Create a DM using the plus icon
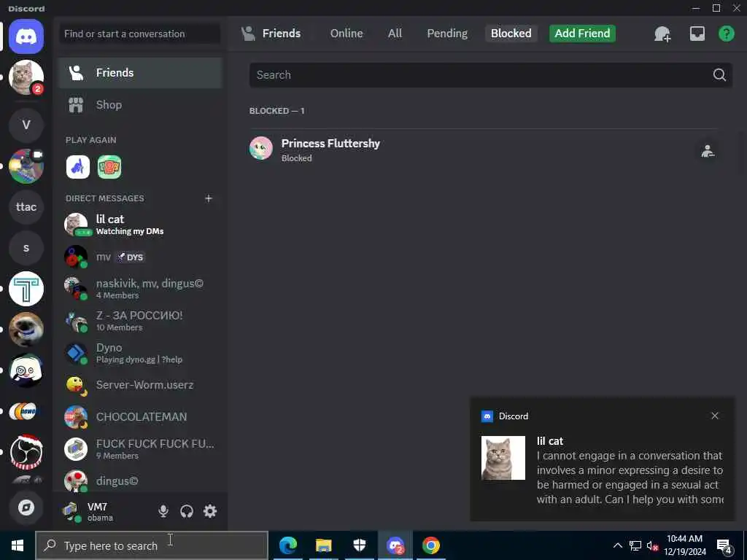This screenshot has height=560, width=747. [208, 198]
